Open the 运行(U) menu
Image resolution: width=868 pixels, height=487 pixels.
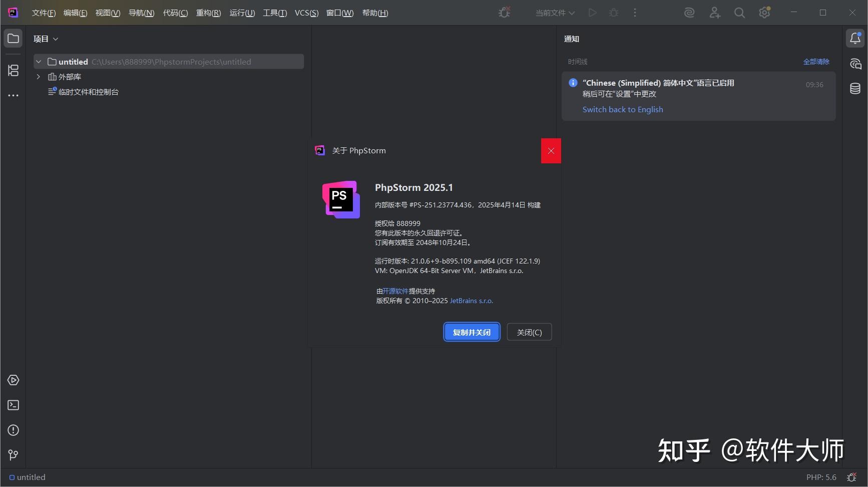tap(242, 13)
